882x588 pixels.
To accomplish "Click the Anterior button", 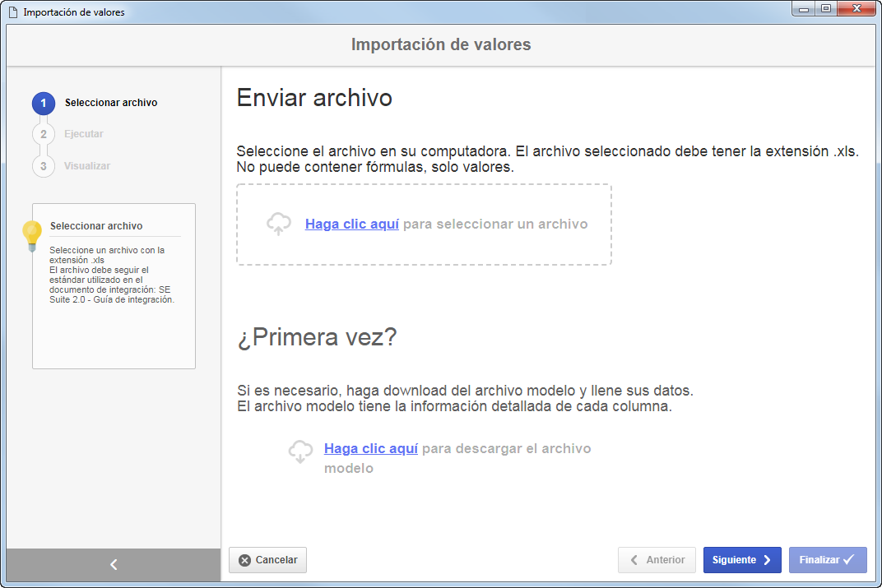I will (x=657, y=560).
